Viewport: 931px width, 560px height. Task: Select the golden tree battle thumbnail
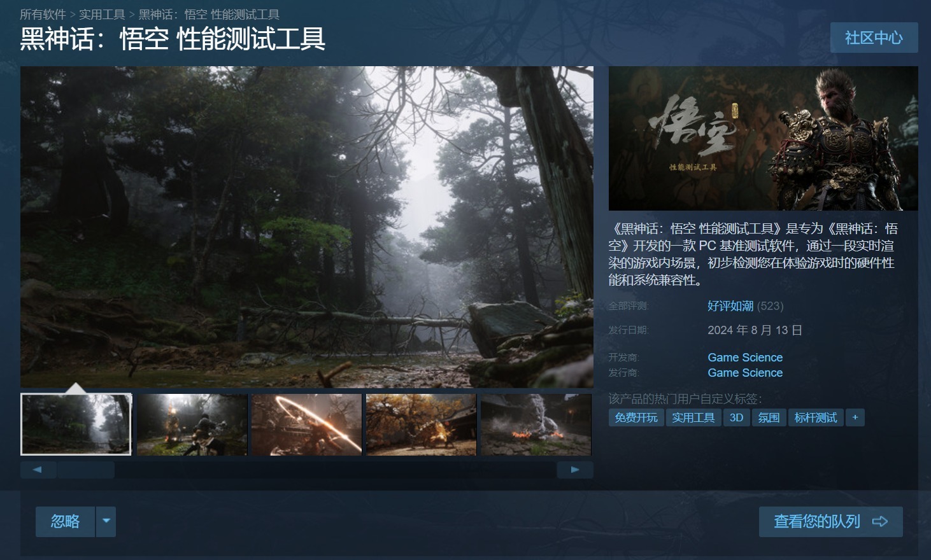click(x=421, y=424)
